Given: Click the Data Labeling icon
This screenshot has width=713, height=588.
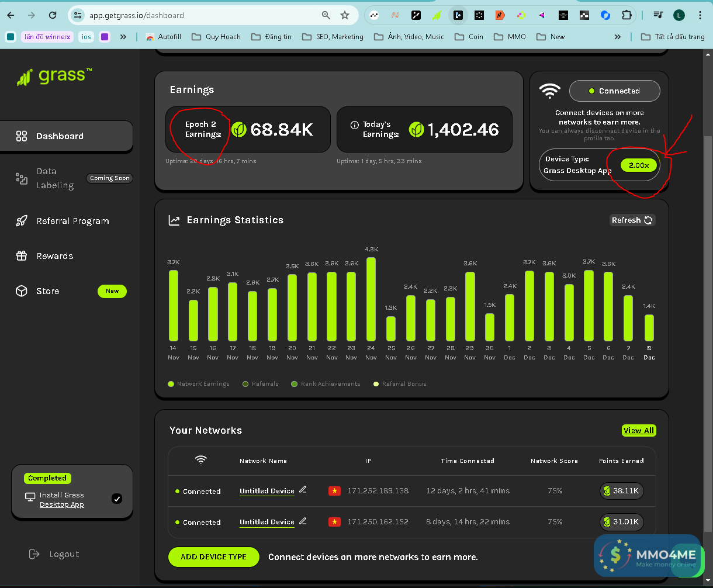Looking at the screenshot, I should coord(22,179).
